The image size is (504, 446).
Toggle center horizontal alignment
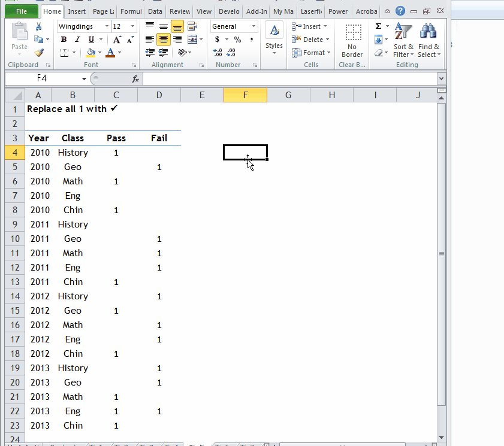[x=164, y=40]
